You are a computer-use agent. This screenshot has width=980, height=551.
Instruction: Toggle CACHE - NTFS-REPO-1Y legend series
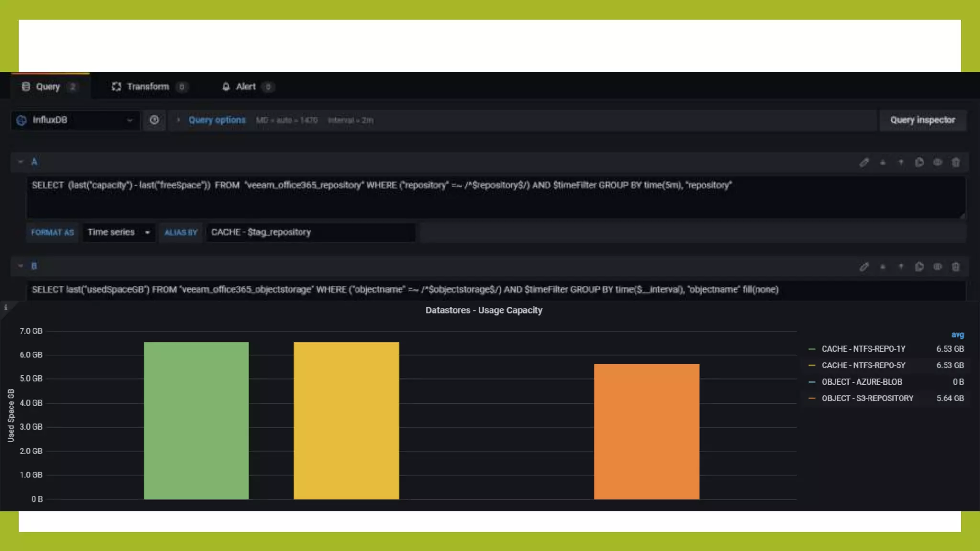coord(863,349)
